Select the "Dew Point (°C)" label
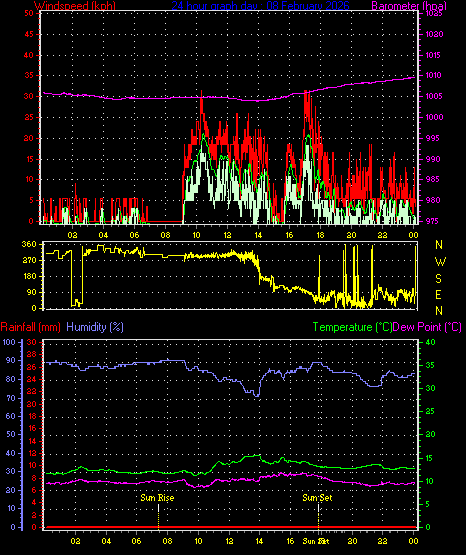Screen dimensions: 466x555 (427, 327)
